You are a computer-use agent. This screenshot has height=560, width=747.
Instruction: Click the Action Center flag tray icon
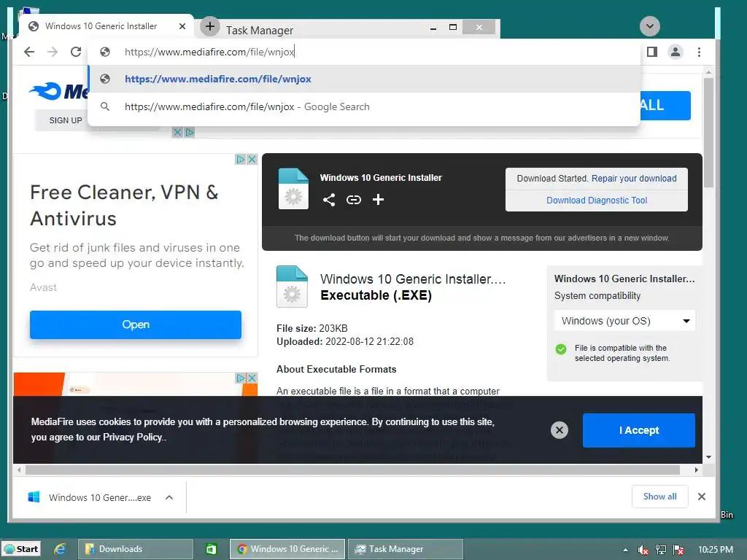click(x=678, y=550)
